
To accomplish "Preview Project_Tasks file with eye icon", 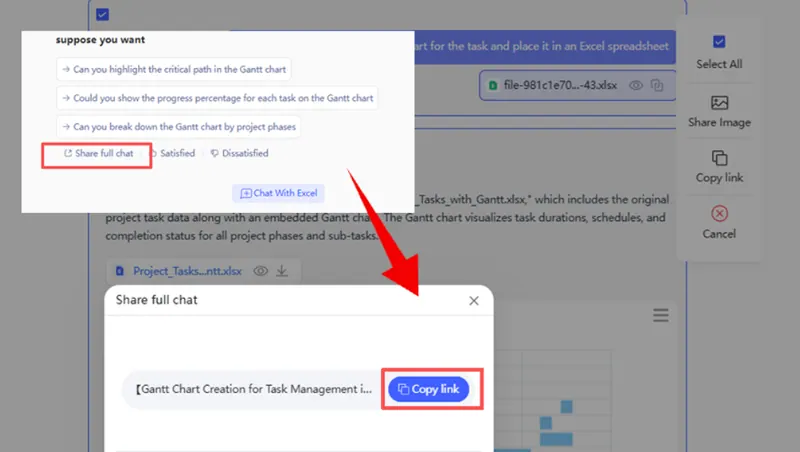I will pyautogui.click(x=260, y=271).
